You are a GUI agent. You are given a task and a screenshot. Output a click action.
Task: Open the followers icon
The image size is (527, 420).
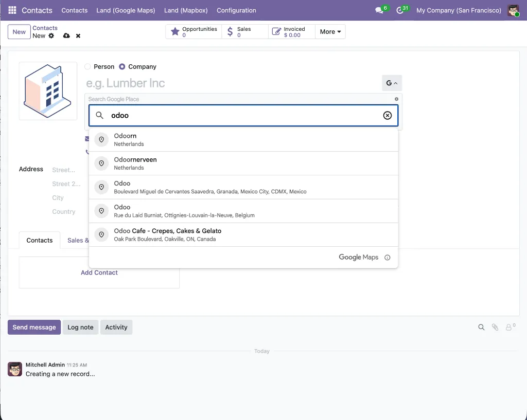510,327
